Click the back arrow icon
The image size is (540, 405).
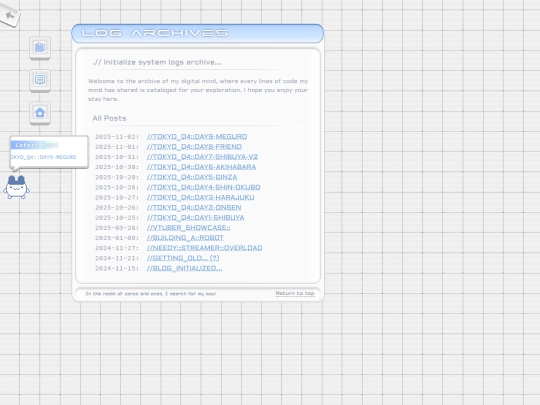10,15
